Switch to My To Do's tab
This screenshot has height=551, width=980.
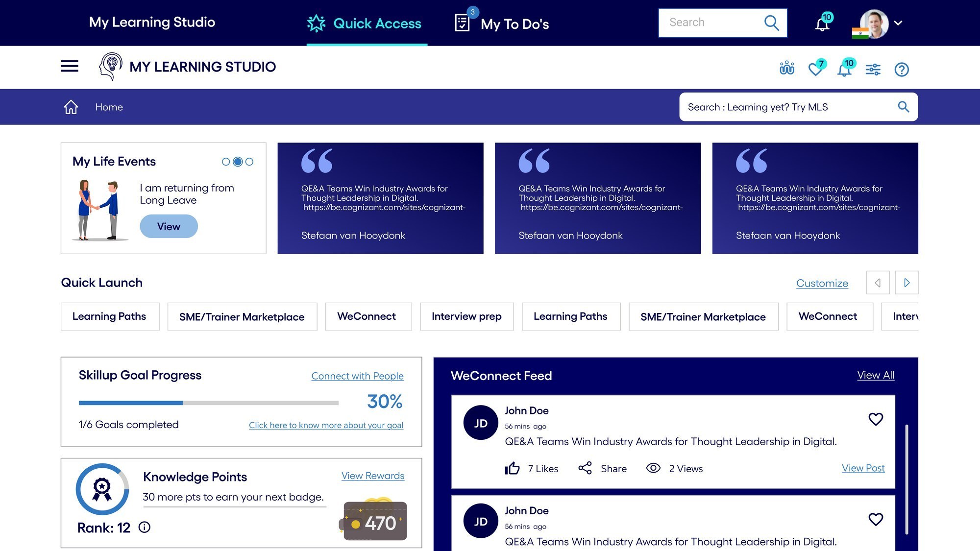click(502, 24)
